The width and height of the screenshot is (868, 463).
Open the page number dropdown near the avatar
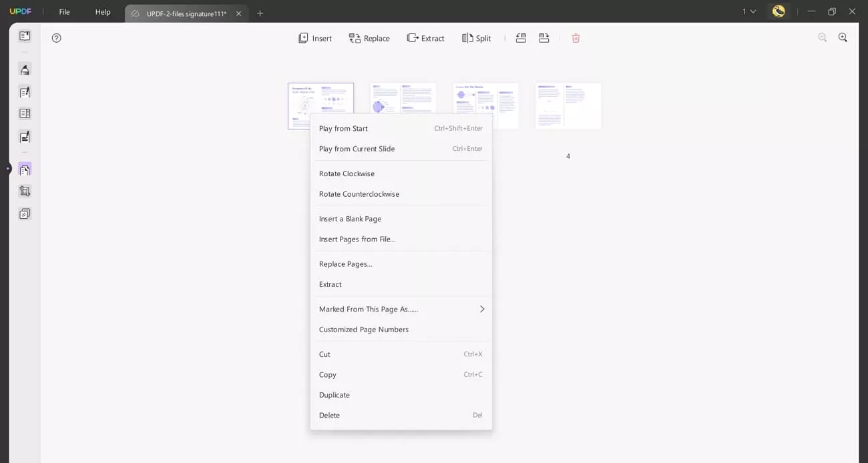[748, 11]
